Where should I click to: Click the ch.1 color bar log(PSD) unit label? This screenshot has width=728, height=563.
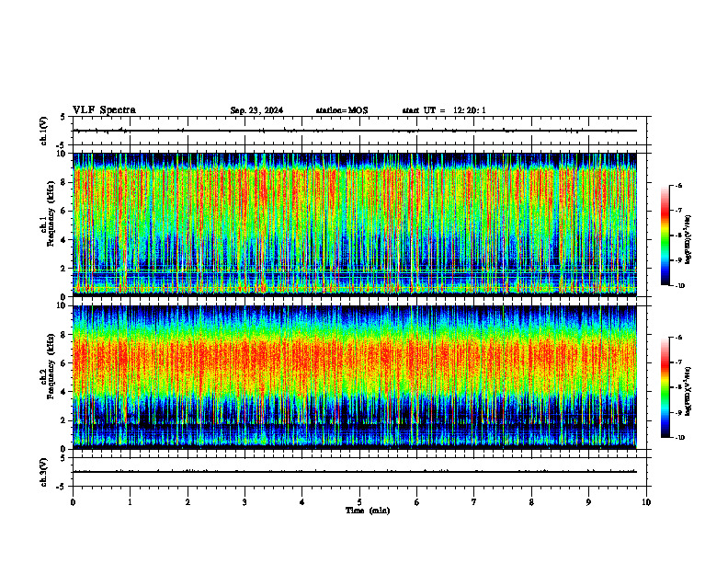click(x=688, y=239)
